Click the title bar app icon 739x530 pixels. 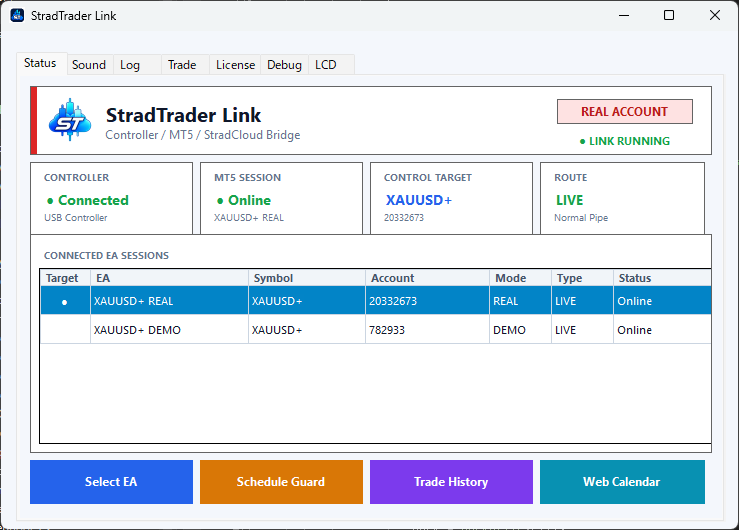(x=17, y=16)
